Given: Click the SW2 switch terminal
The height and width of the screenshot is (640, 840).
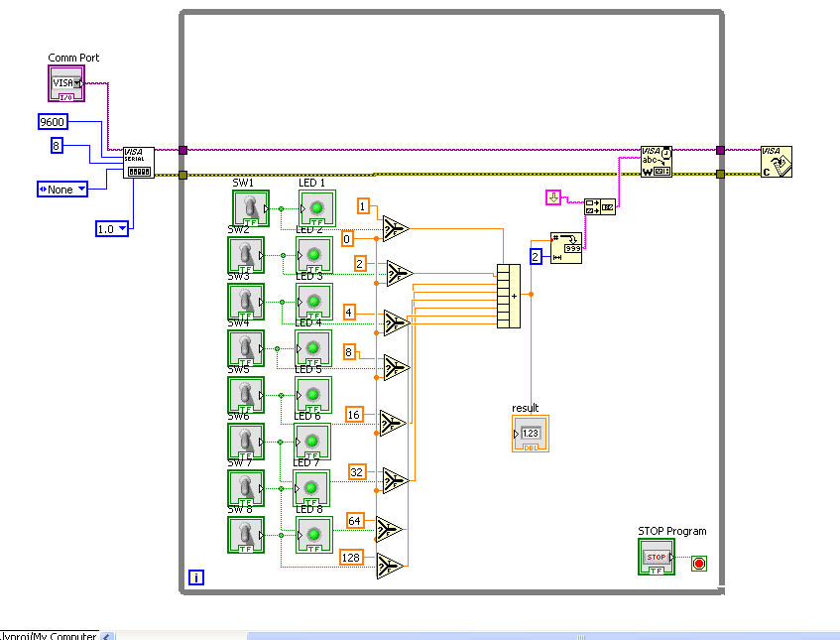Looking at the screenshot, I should (x=246, y=255).
